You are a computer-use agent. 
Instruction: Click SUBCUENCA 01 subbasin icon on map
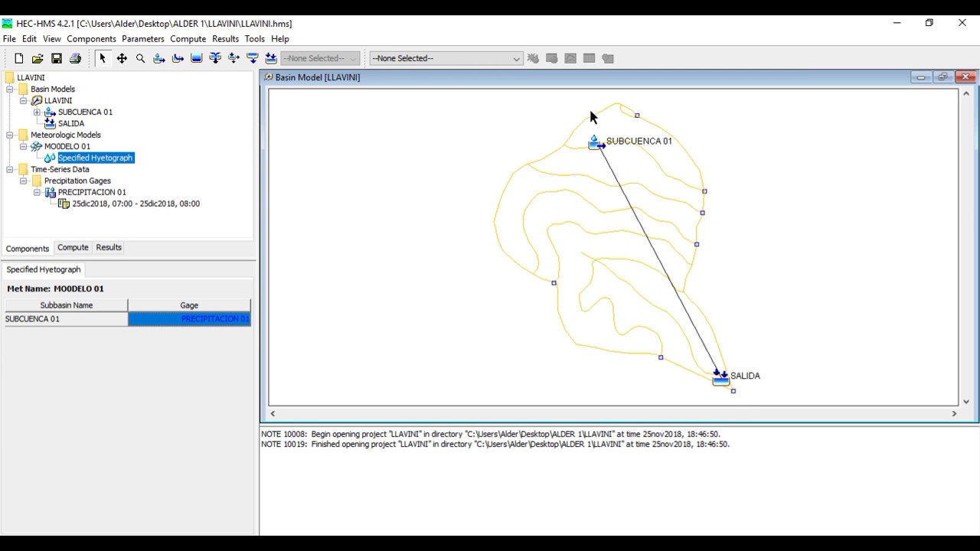pyautogui.click(x=596, y=142)
